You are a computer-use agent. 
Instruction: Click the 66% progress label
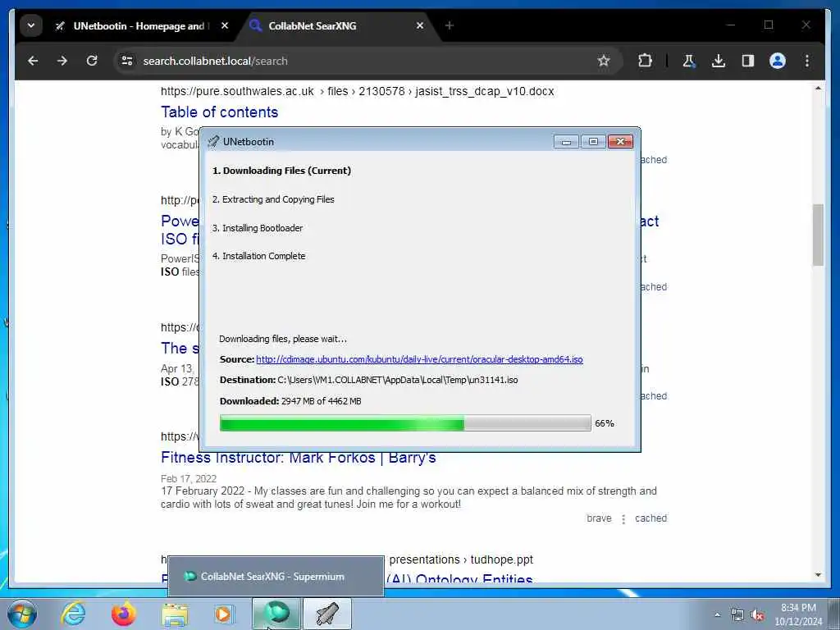tap(605, 423)
